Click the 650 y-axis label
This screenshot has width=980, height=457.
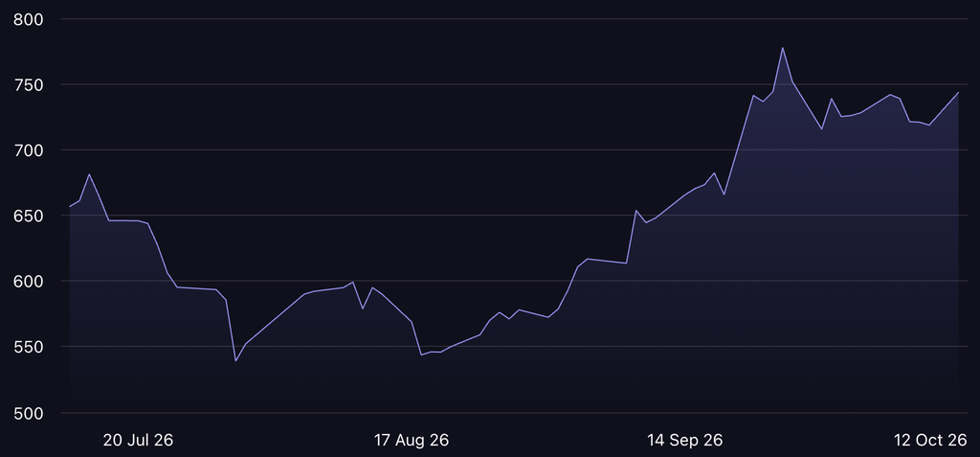tap(28, 216)
